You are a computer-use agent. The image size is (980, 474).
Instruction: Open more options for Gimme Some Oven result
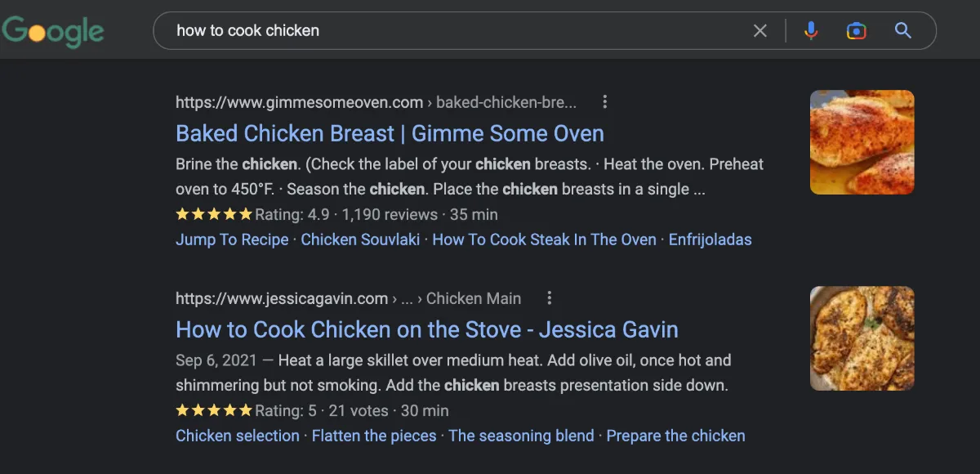coord(604,102)
